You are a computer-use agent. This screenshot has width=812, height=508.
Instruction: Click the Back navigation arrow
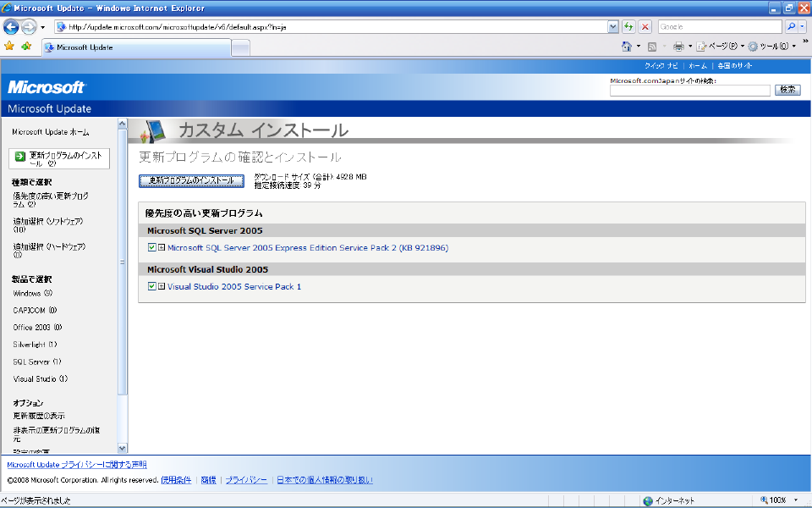click(11, 26)
